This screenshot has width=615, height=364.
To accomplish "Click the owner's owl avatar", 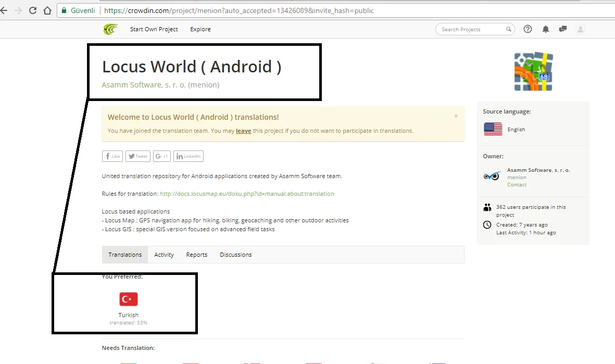I will 492,175.
